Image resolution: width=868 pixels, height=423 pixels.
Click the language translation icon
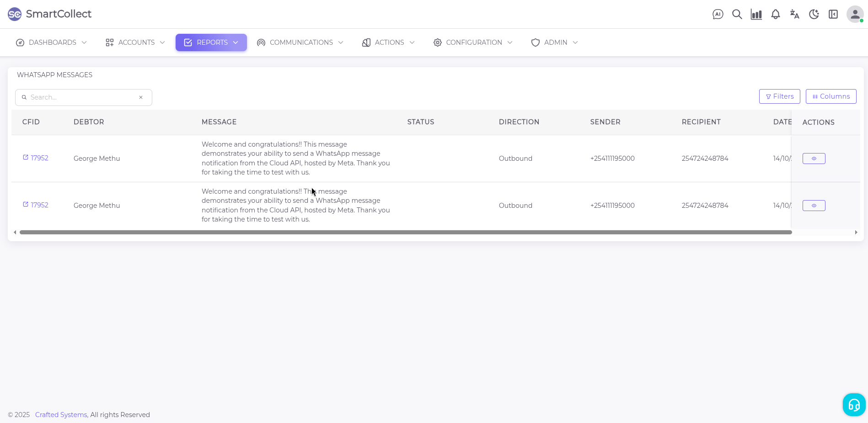click(794, 14)
